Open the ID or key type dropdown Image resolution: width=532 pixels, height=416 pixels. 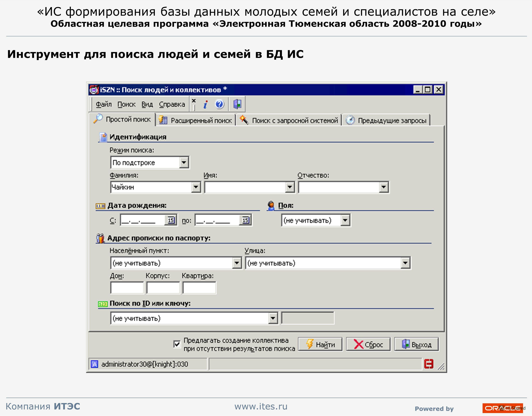273,318
